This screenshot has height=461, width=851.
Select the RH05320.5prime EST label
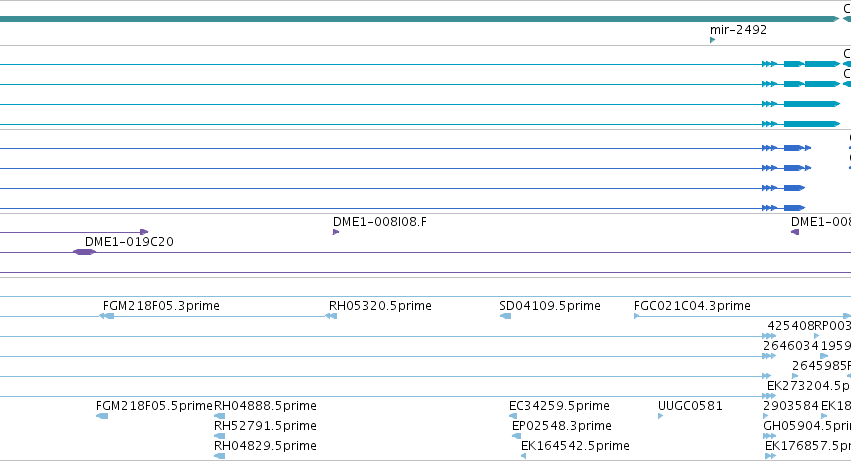(380, 306)
